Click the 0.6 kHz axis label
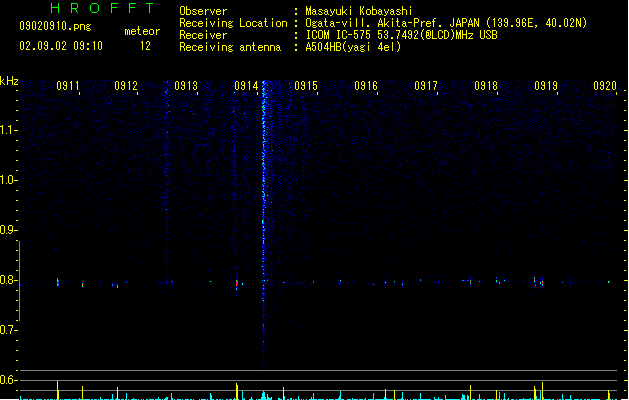 pos(8,380)
